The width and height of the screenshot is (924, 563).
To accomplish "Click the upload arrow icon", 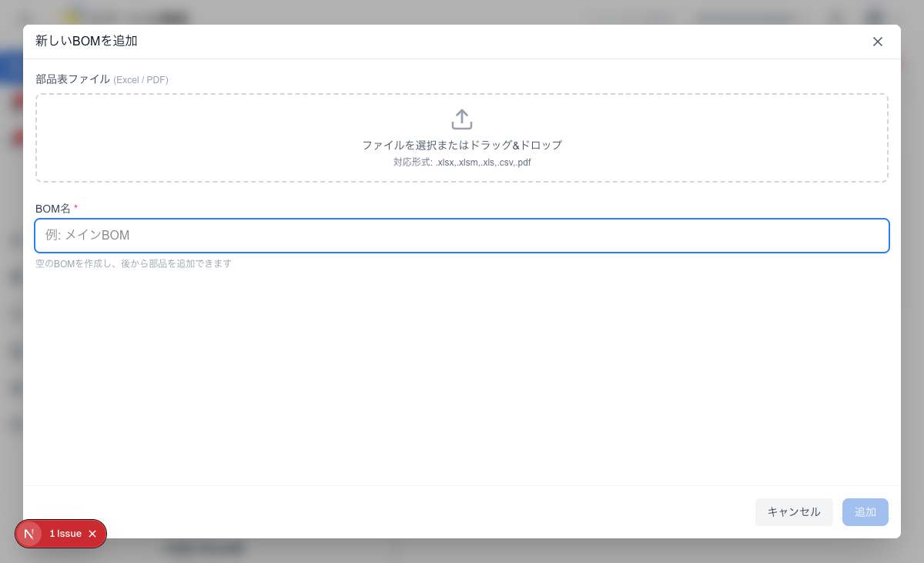I will (x=462, y=119).
